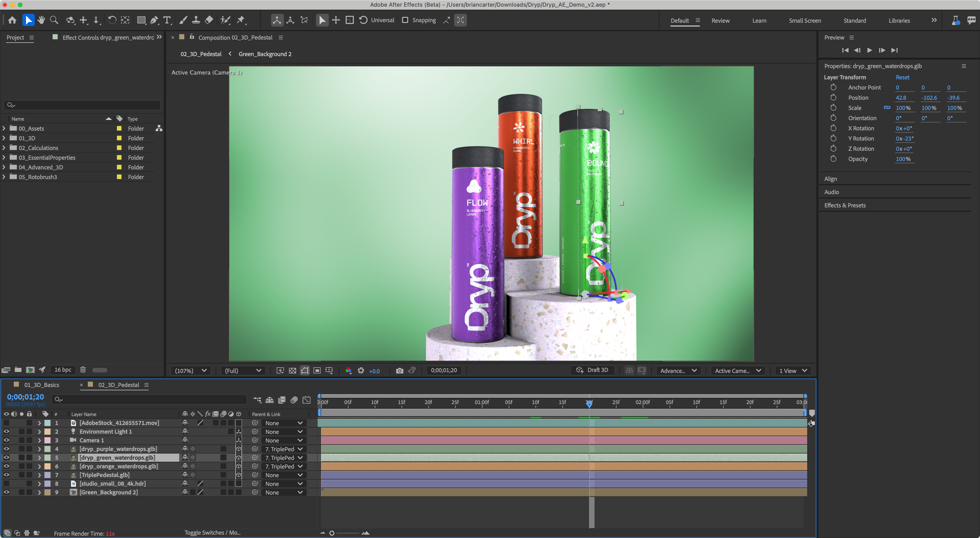Activate the Zoom tool
The width and height of the screenshot is (980, 538).
pos(54,20)
